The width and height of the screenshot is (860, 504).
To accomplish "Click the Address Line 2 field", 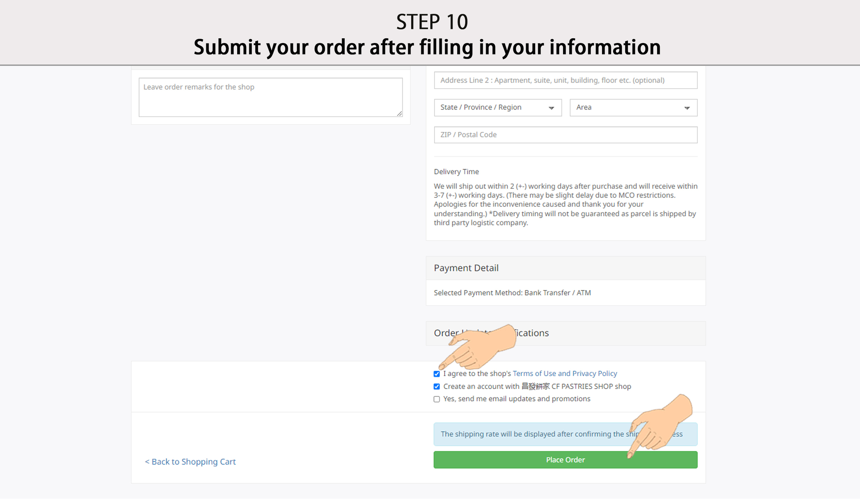I will [565, 81].
